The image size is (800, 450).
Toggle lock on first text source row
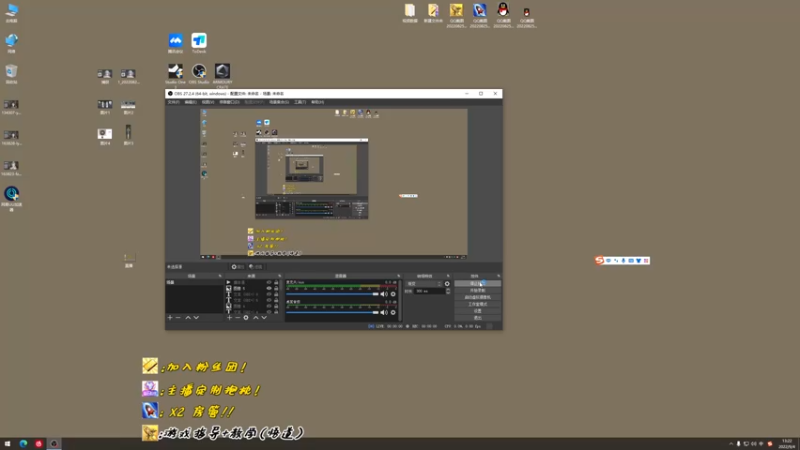point(276,294)
